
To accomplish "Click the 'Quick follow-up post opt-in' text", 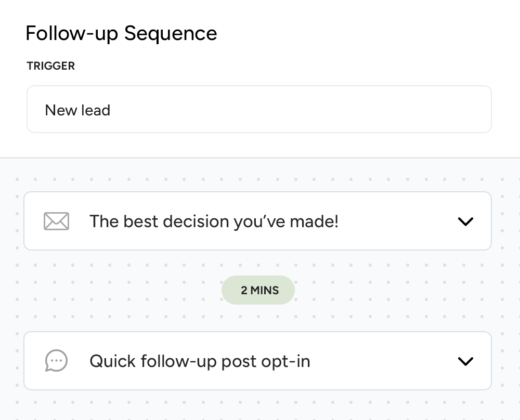I will coord(200,361).
